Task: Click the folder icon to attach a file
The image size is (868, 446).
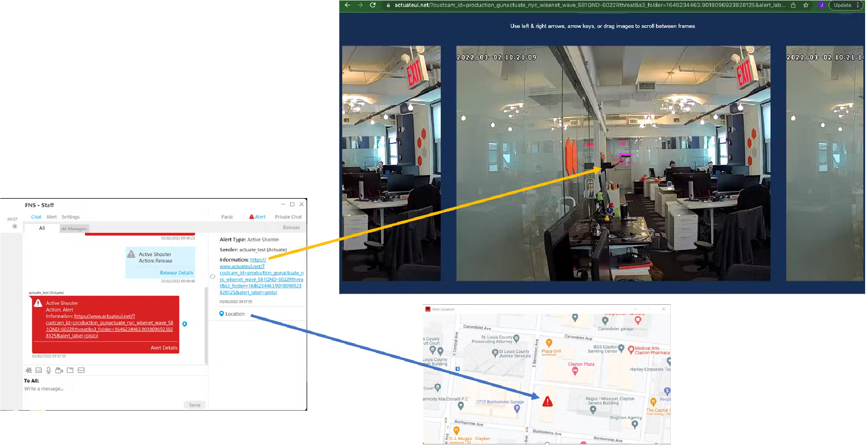Action: (x=70, y=370)
